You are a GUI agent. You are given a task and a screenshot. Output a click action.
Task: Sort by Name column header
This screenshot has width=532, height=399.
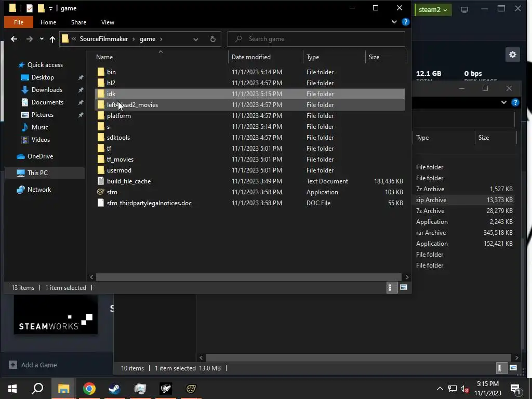[161, 57]
